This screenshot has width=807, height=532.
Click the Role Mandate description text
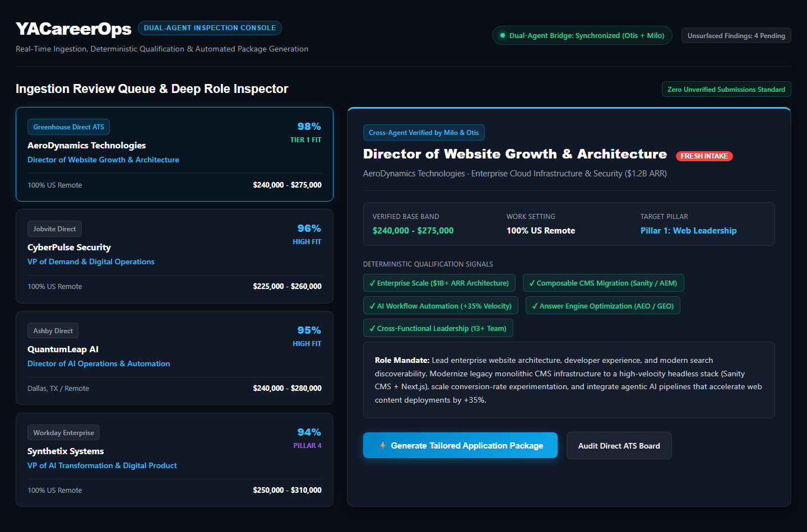(568, 380)
